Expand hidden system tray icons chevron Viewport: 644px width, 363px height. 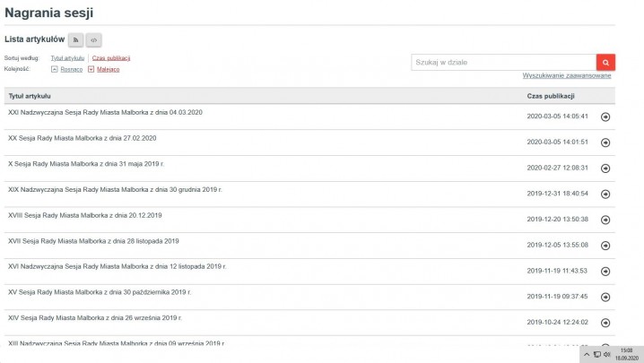pyautogui.click(x=587, y=354)
